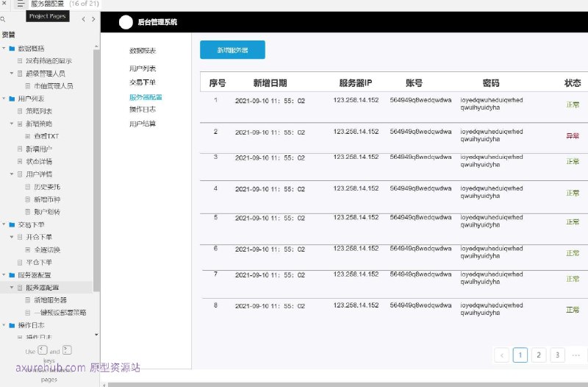Image resolution: width=588 pixels, height=387 pixels.
Task: Click the bottom horizontal scrollbar
Action: (x=348, y=385)
